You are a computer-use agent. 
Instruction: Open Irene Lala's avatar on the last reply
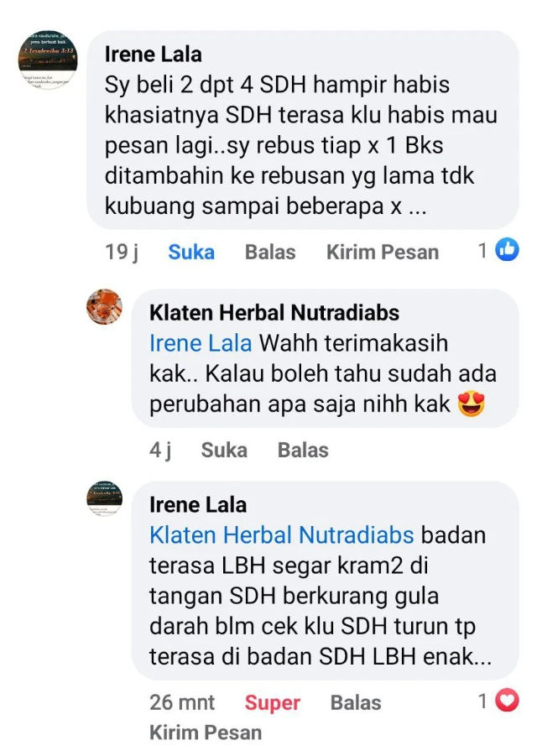coord(105,498)
